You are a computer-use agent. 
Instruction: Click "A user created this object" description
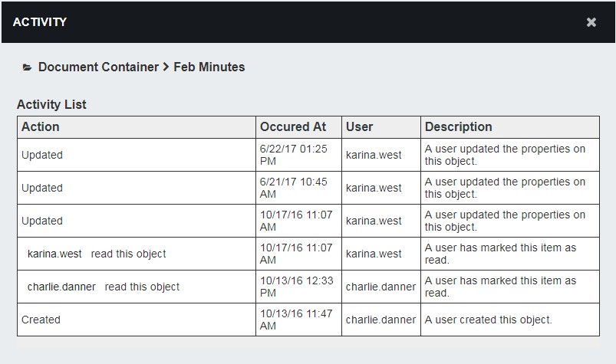[489, 320]
